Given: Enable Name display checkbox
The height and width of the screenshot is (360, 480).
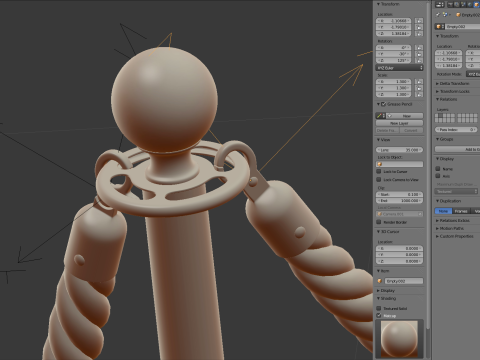Looking at the screenshot, I should pos(438,169).
